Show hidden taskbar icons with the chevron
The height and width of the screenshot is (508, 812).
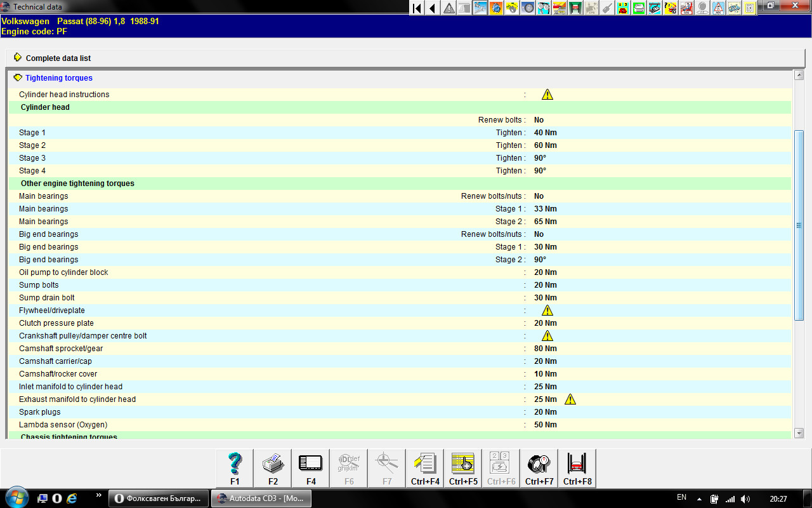98,495
